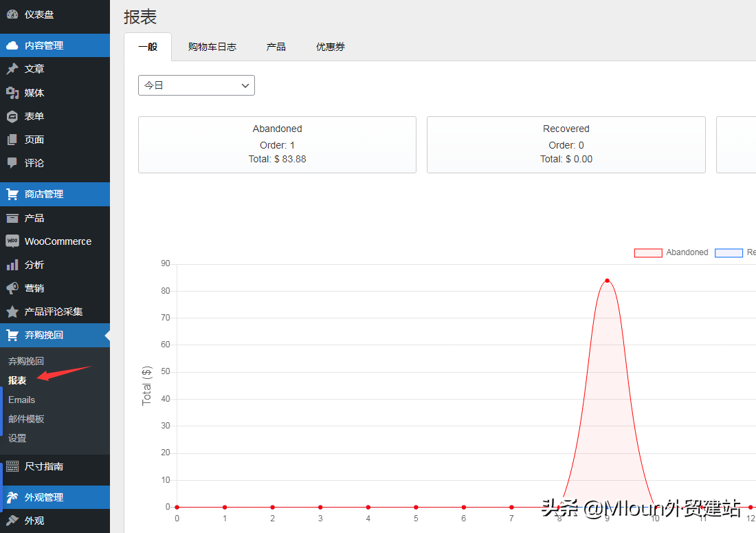This screenshot has height=533, width=756.
Task: Switch to the 购物车日志 tab
Action: pyautogui.click(x=212, y=47)
